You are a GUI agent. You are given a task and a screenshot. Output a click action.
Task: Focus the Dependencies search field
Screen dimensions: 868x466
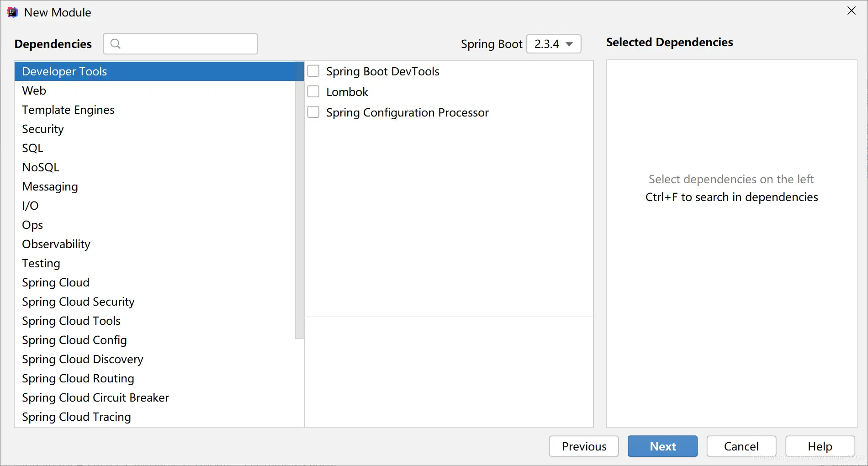pos(180,44)
